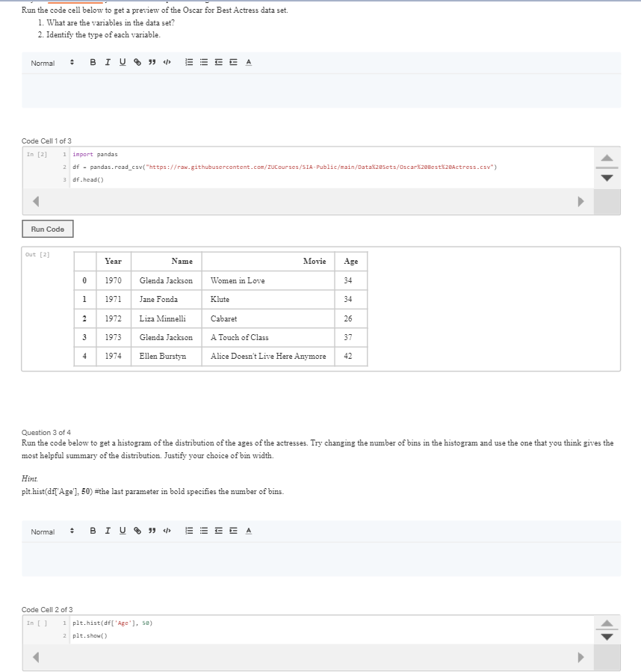Open the Normal paragraph style dropdown
Image resolution: width=641 pixels, height=672 pixels.
pos(53,63)
